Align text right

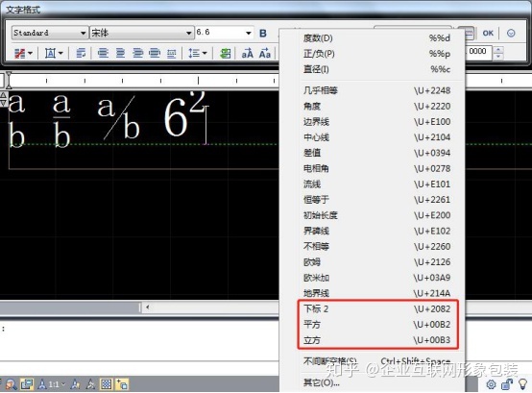137,53
